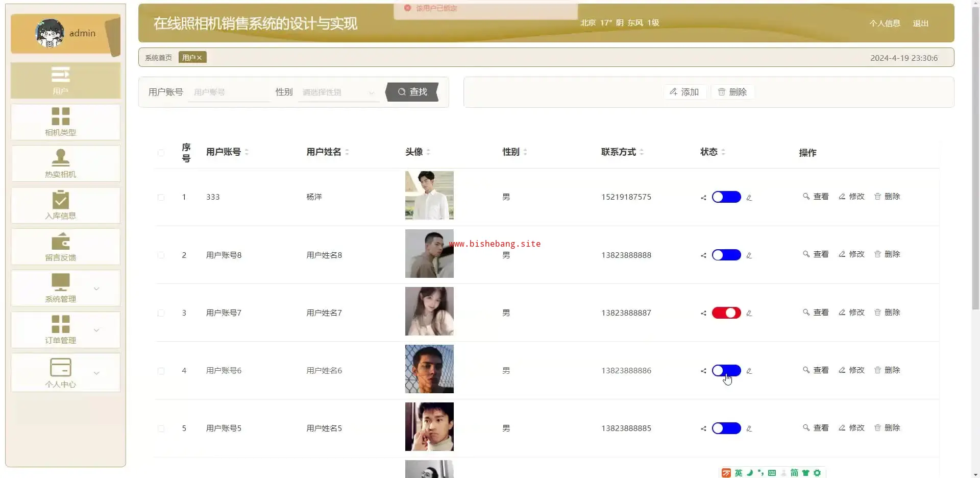Select the checkbox for row 333

(x=161, y=197)
